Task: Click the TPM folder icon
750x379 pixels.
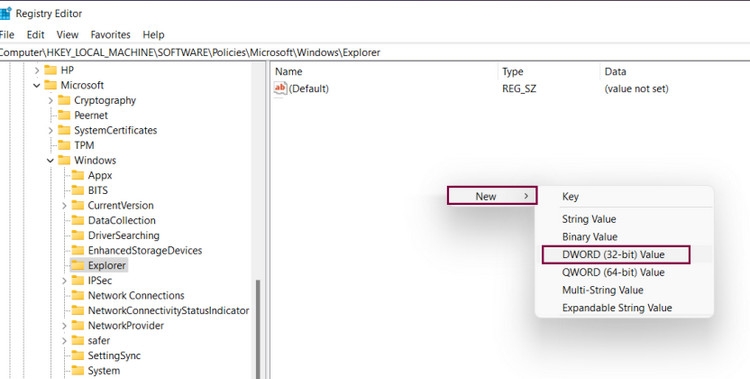Action: (x=64, y=145)
